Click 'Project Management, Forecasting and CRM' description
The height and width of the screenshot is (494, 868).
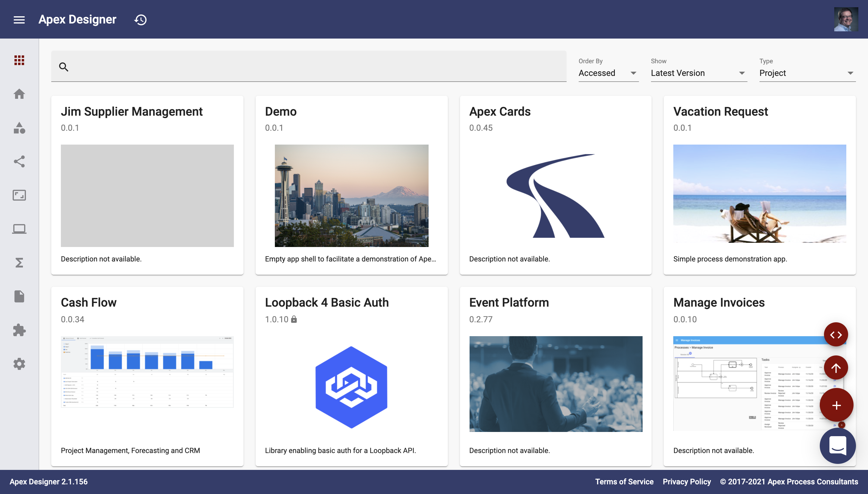(x=131, y=451)
